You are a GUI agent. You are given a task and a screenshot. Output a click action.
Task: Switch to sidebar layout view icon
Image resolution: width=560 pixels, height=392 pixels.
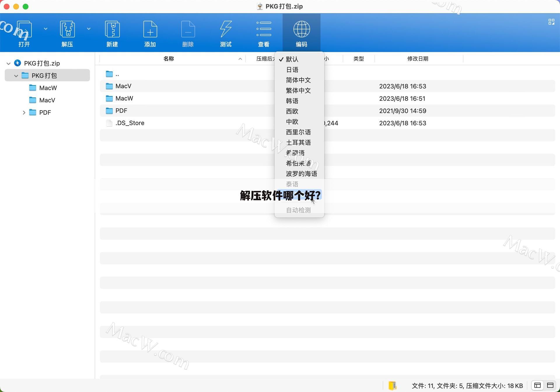538,386
